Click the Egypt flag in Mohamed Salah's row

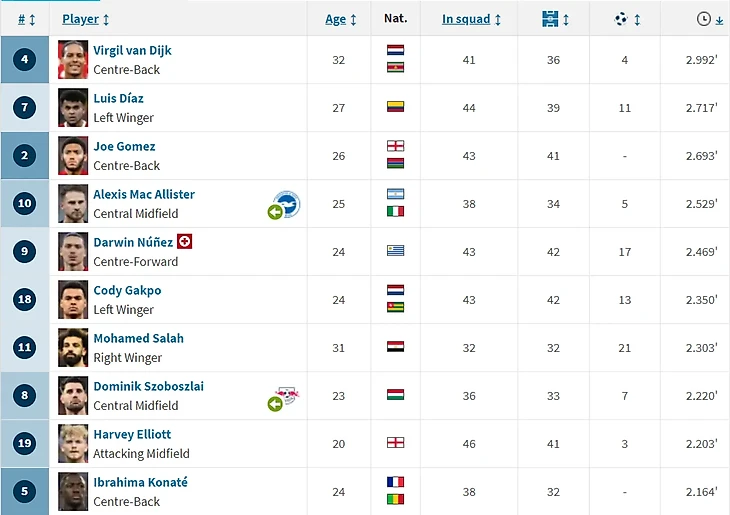395,347
